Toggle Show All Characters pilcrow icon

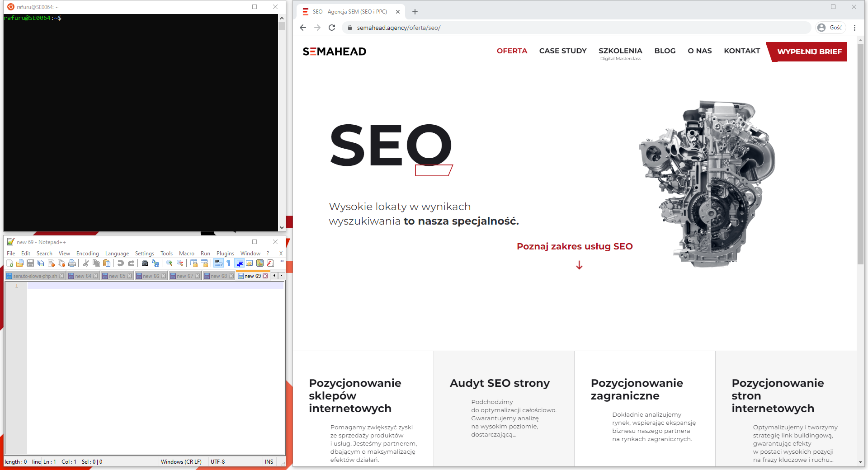228,263
